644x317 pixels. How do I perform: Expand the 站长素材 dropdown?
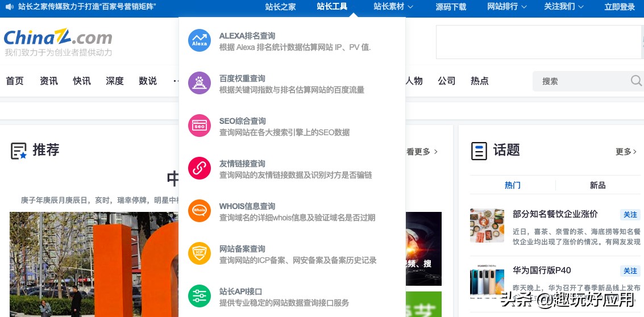point(393,7)
